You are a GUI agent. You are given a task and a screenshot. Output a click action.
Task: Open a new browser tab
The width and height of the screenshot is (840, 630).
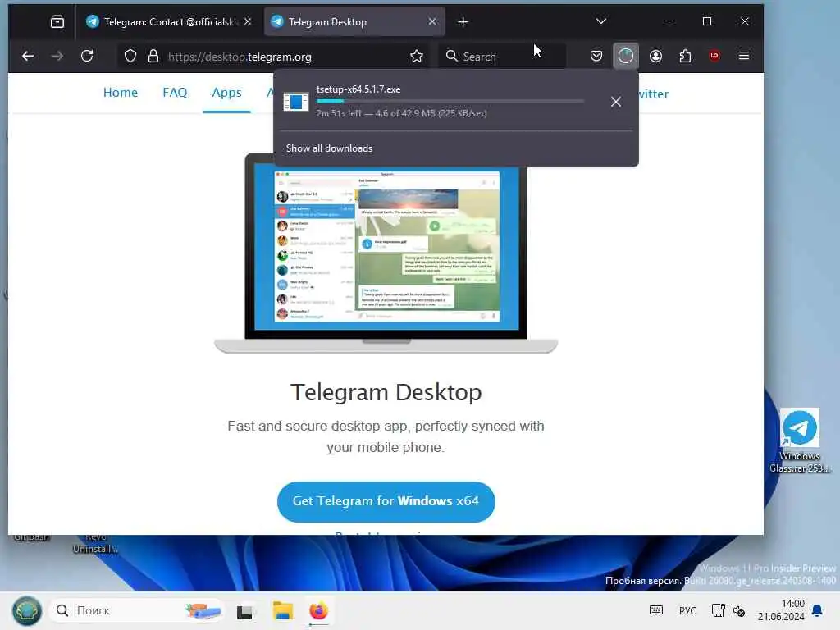pyautogui.click(x=463, y=22)
